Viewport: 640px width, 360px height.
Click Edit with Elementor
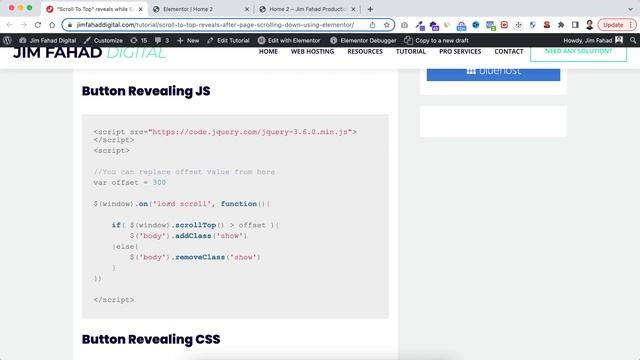(289, 40)
